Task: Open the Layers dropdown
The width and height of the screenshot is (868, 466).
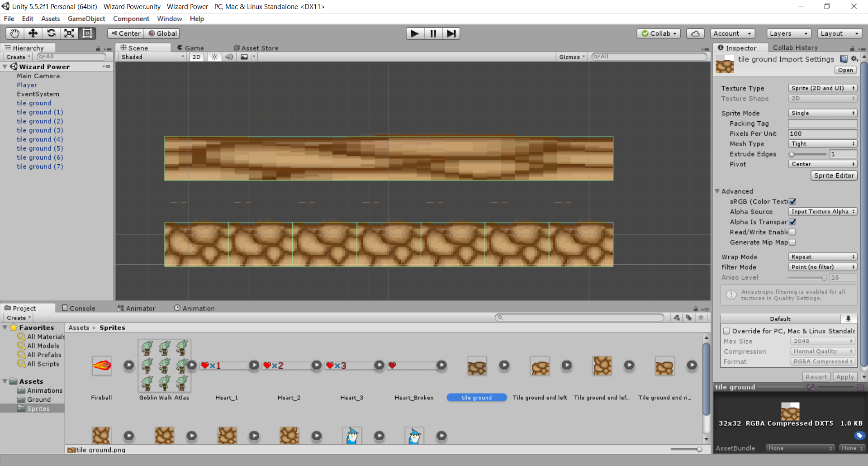Action: (x=789, y=33)
